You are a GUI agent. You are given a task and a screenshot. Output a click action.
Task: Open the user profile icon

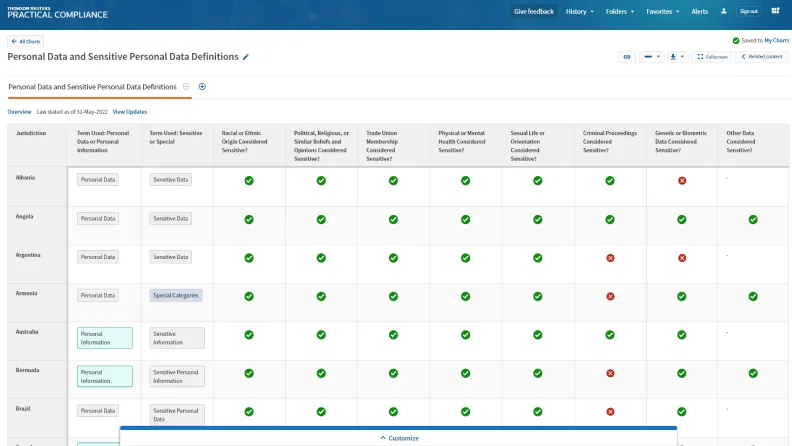pos(722,11)
